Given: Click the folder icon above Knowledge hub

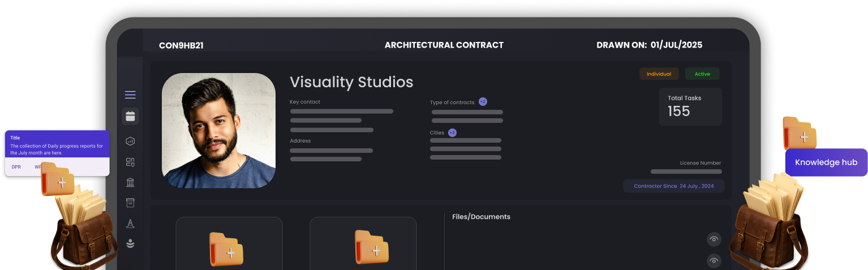Looking at the screenshot, I should pyautogui.click(x=799, y=133).
